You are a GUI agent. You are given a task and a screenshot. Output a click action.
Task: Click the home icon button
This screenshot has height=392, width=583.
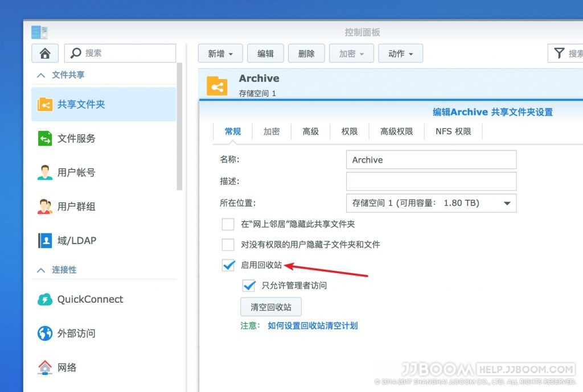45,53
